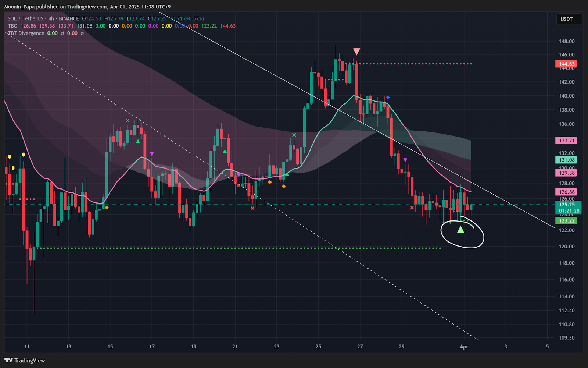The height and width of the screenshot is (368, 588).
Task: Click the blue diamond marker near 140
Action: pyautogui.click(x=388, y=98)
